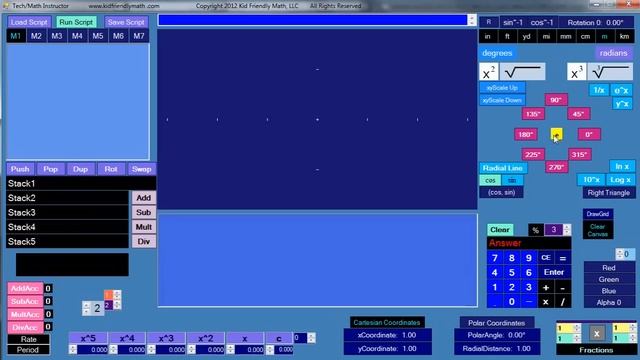640x360 pixels.
Task: Select feet unit 'ft'
Action: pos(507,36)
